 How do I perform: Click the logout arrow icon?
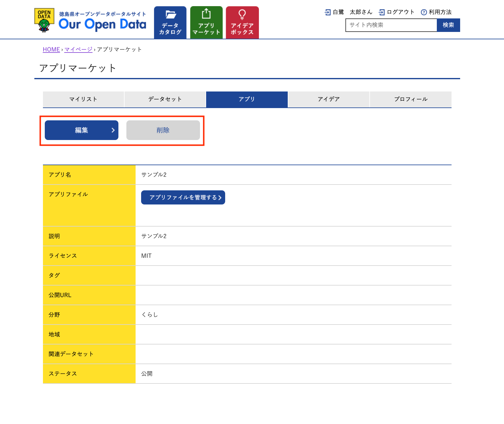382,12
